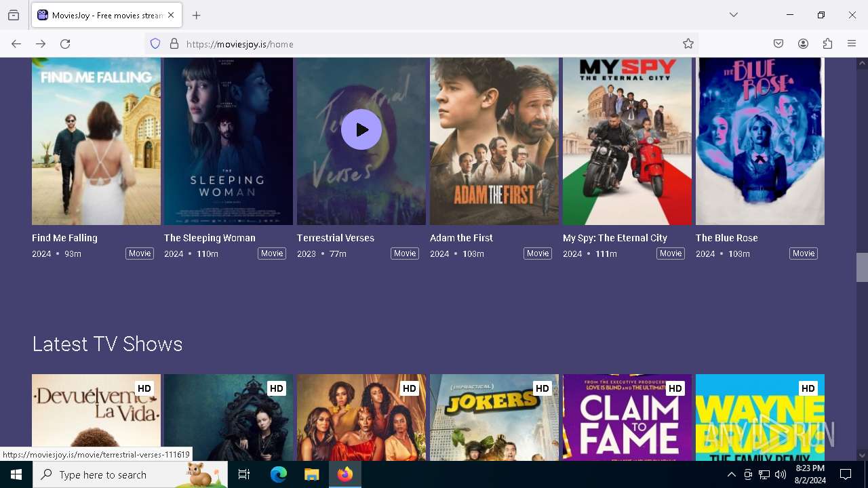Viewport: 868px width, 488px height.
Task: Open the My Spy: The Eternal City poster
Action: tap(627, 141)
